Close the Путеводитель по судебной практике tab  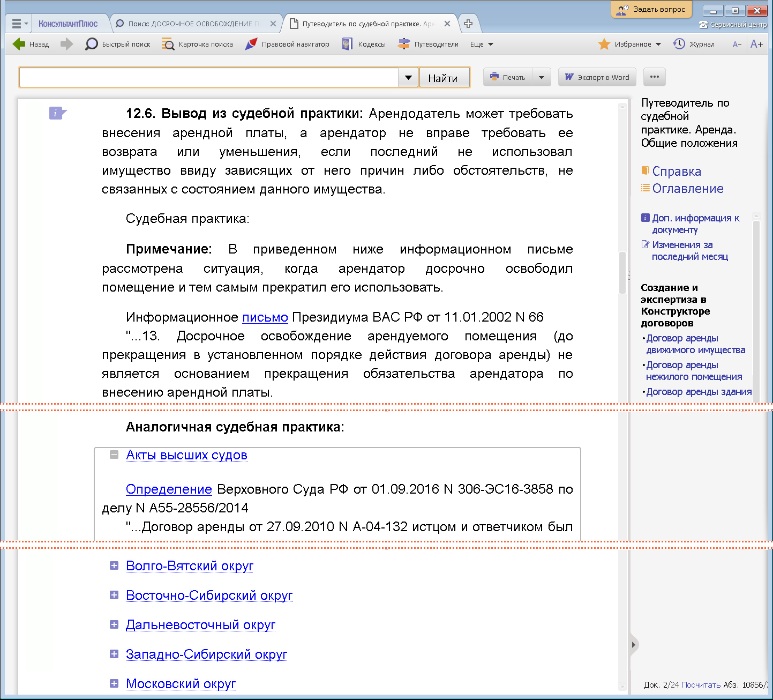coord(447,24)
